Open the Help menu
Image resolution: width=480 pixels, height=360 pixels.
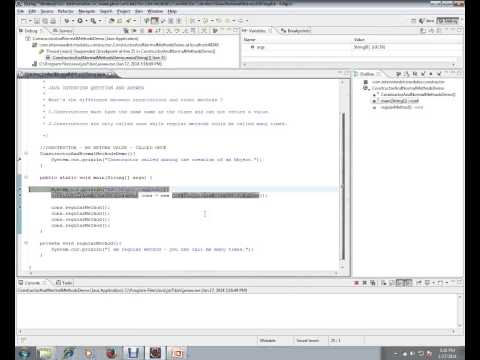pos(172,11)
